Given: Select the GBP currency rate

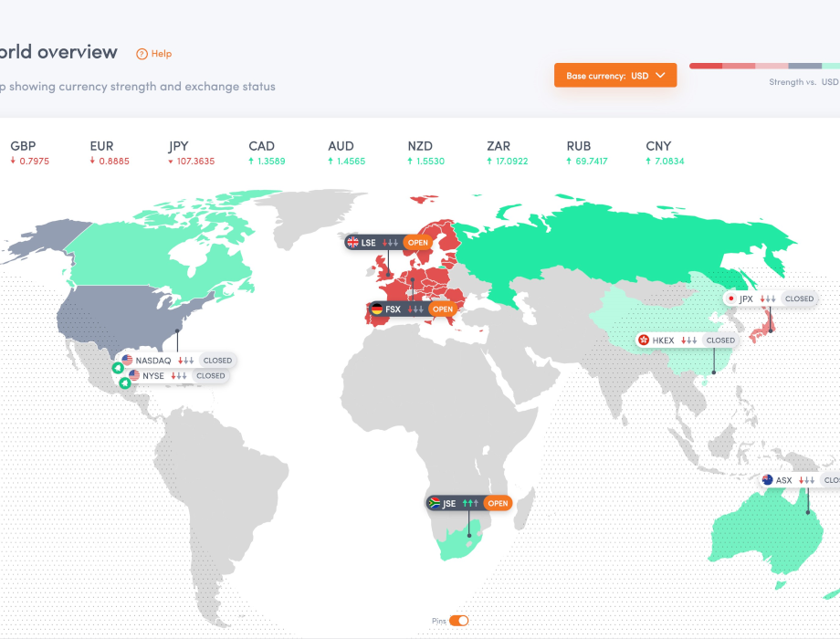Looking at the screenshot, I should point(29,153).
